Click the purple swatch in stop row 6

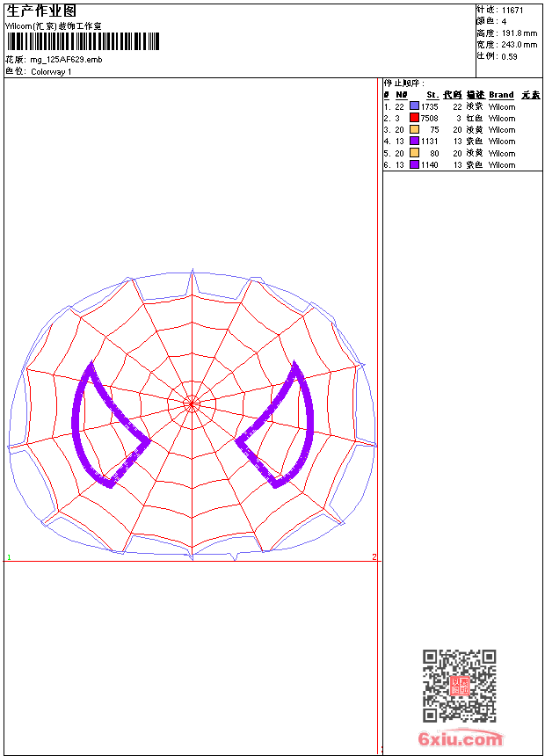414,164
